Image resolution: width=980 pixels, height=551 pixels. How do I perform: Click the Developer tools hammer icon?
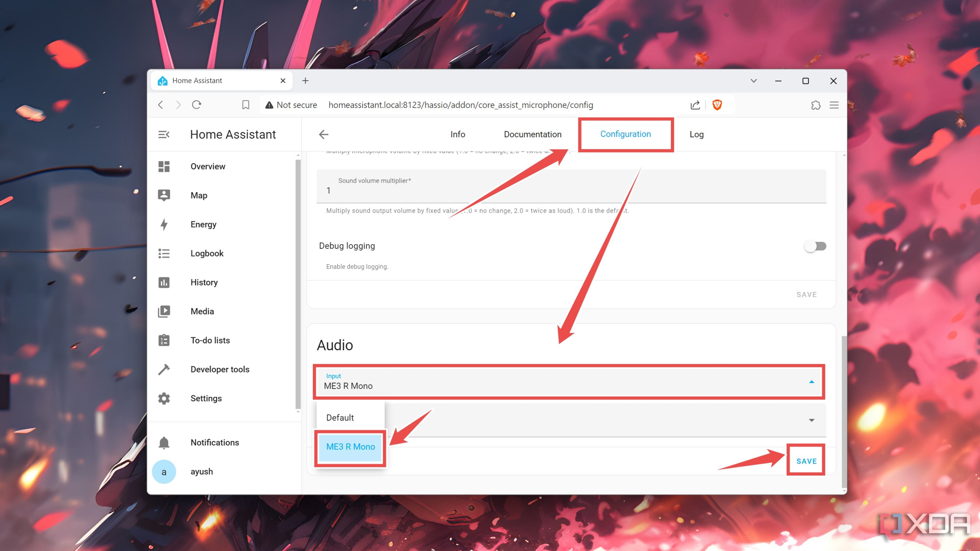[x=164, y=369]
